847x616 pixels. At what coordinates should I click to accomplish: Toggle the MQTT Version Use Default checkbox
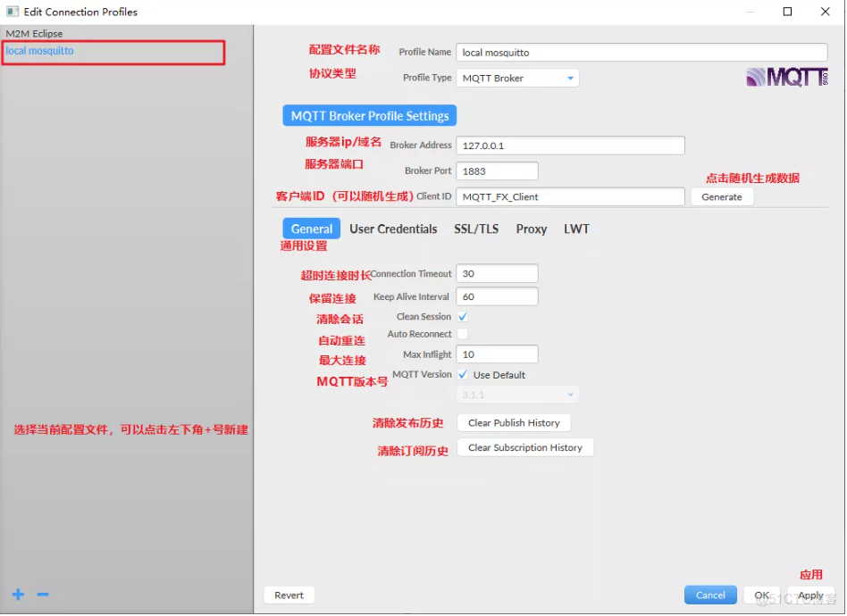pyautogui.click(x=463, y=375)
